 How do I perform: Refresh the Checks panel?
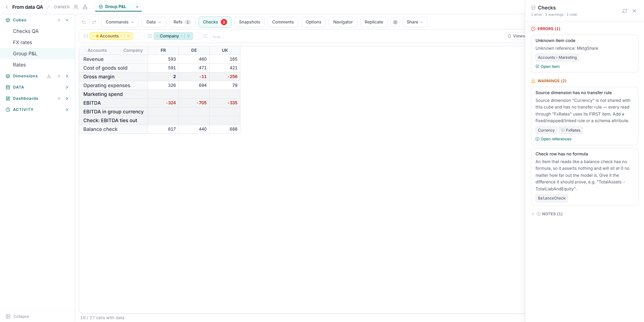click(625, 11)
